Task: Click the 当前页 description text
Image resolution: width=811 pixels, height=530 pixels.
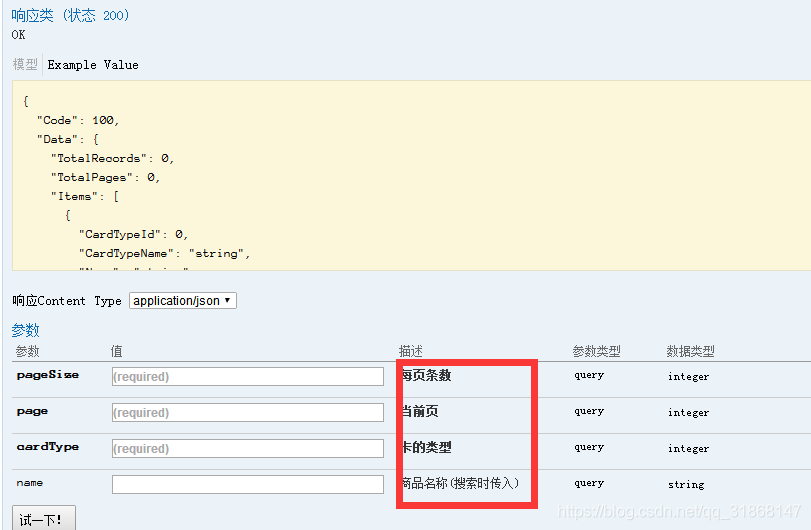Action: point(420,412)
